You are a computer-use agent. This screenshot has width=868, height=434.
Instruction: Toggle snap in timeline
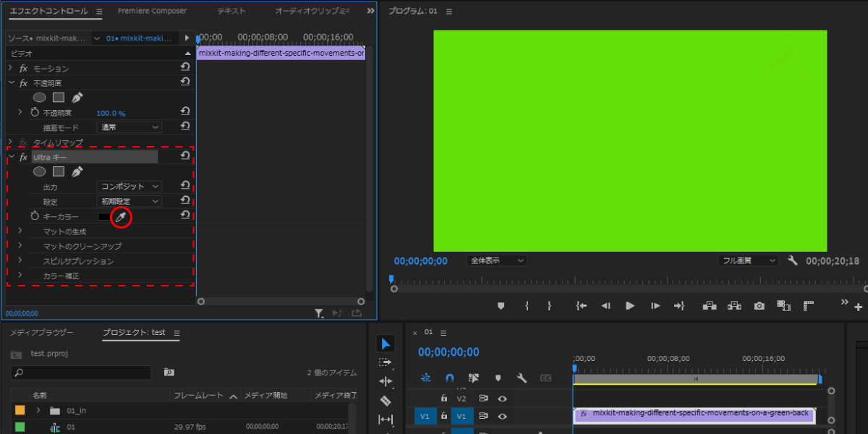(x=449, y=378)
